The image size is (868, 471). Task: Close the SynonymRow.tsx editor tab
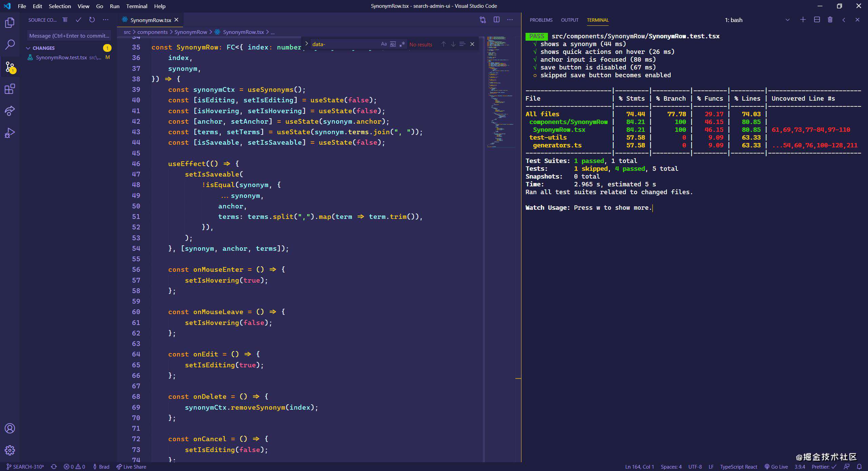click(176, 20)
